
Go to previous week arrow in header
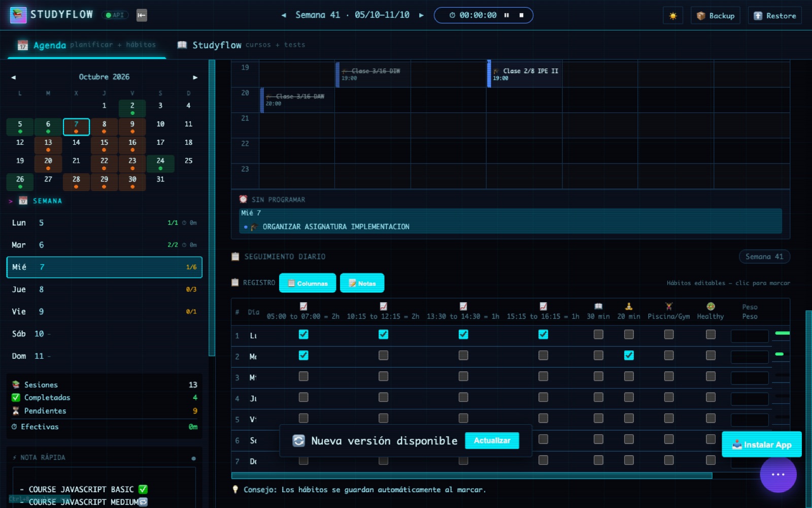[284, 15]
